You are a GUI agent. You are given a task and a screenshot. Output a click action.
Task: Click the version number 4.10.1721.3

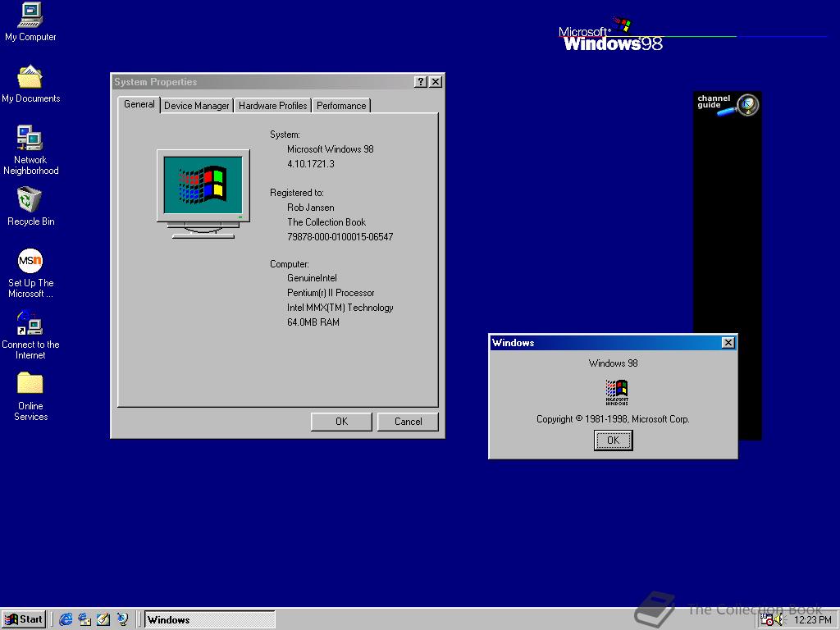pyautogui.click(x=311, y=164)
